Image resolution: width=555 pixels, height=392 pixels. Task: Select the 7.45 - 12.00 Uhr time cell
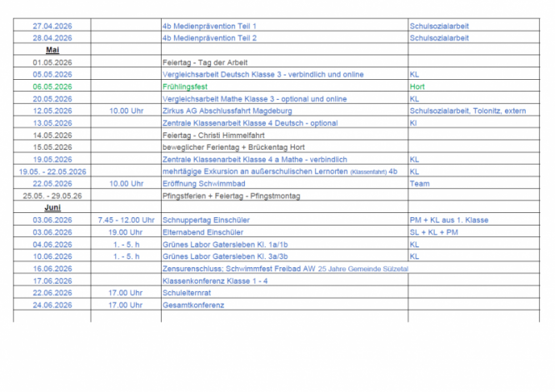tap(126, 221)
